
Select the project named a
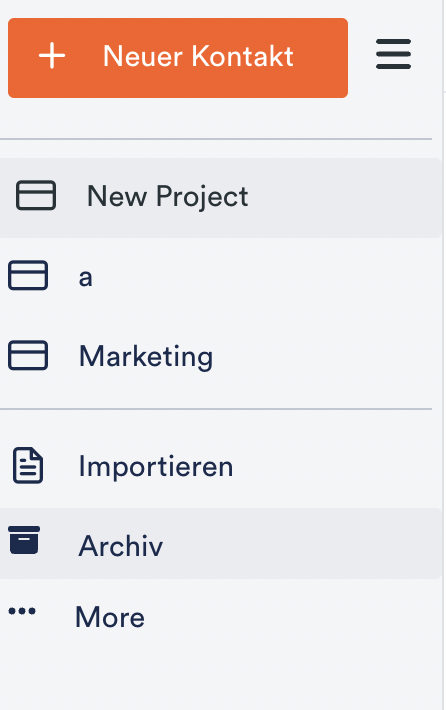pyautogui.click(x=86, y=277)
